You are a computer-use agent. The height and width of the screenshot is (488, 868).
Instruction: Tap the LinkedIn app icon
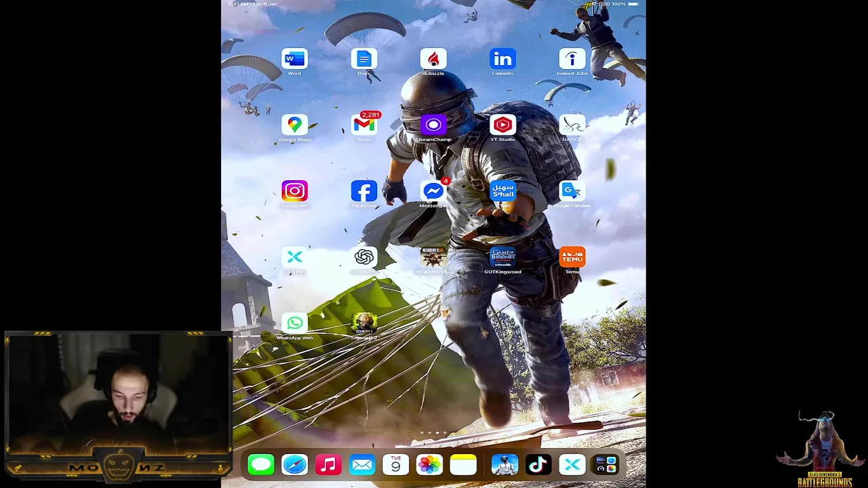point(502,59)
